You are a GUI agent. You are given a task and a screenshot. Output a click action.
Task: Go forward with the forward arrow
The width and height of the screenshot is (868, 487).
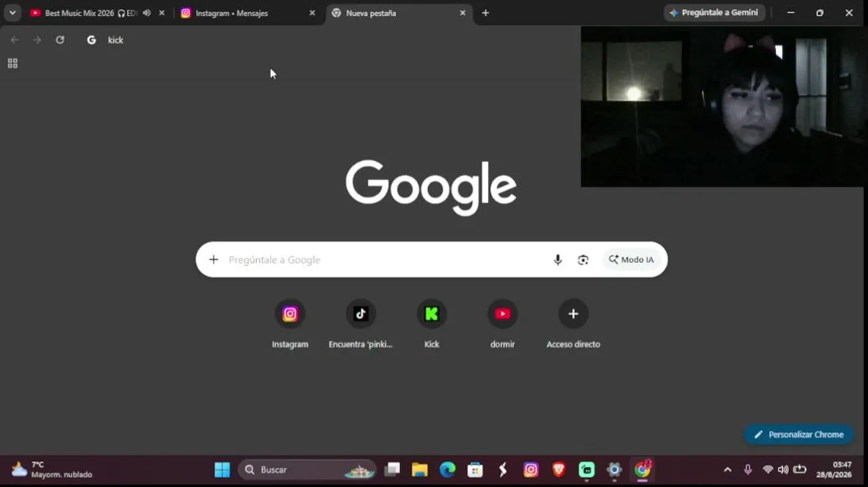pyautogui.click(x=37, y=40)
